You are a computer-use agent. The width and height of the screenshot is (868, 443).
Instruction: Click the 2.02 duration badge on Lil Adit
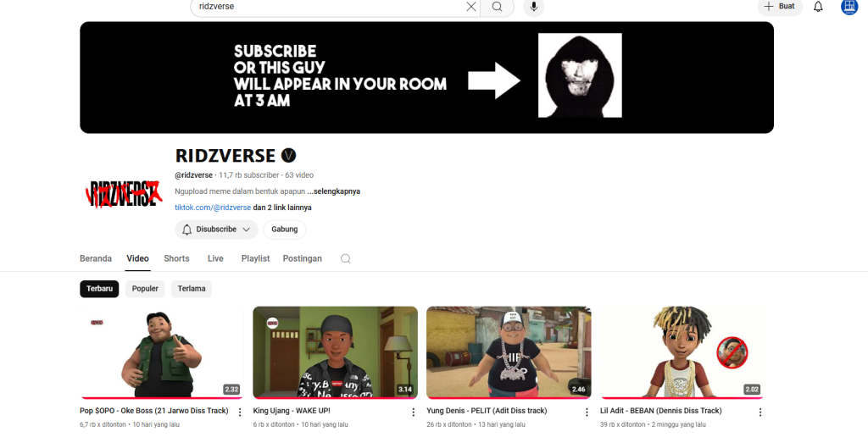click(752, 390)
